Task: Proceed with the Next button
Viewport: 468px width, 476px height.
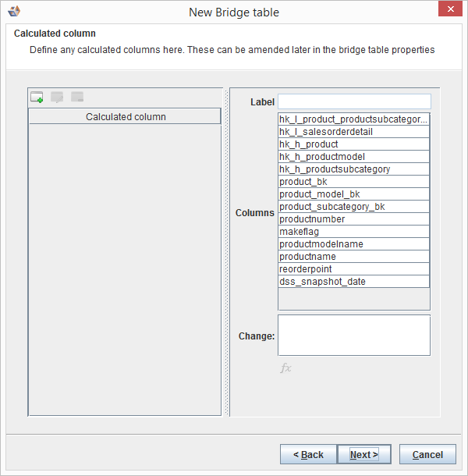Action: (x=364, y=454)
